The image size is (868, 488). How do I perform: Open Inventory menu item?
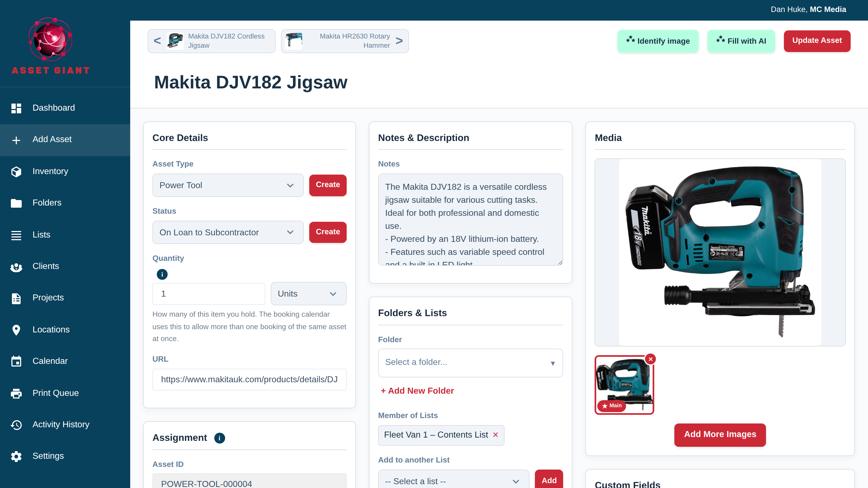(65, 171)
